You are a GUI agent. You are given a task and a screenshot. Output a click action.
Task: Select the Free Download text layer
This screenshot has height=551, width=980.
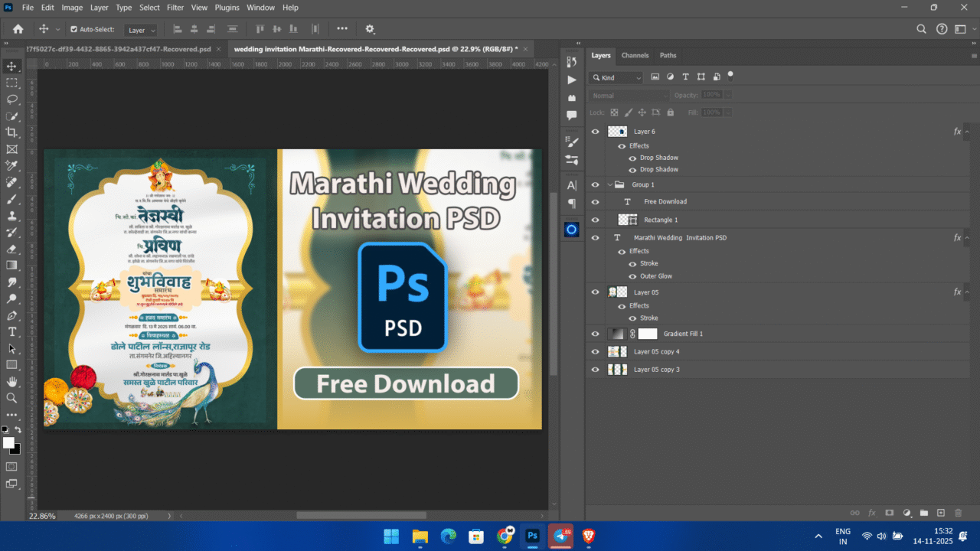pos(665,202)
